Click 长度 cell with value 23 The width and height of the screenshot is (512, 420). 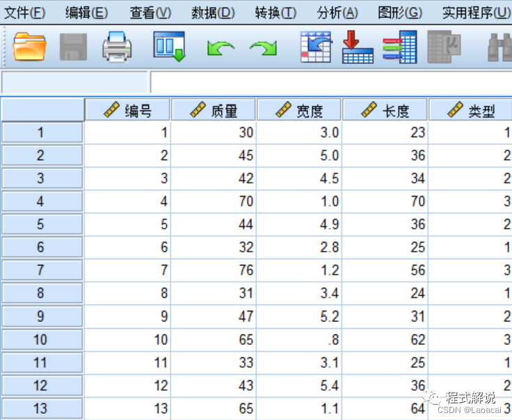click(385, 133)
